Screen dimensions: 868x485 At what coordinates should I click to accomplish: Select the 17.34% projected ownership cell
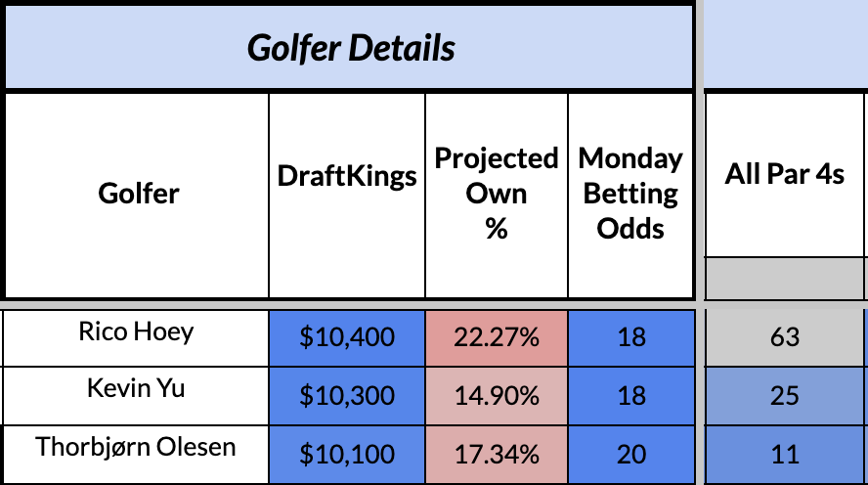pyautogui.click(x=496, y=454)
